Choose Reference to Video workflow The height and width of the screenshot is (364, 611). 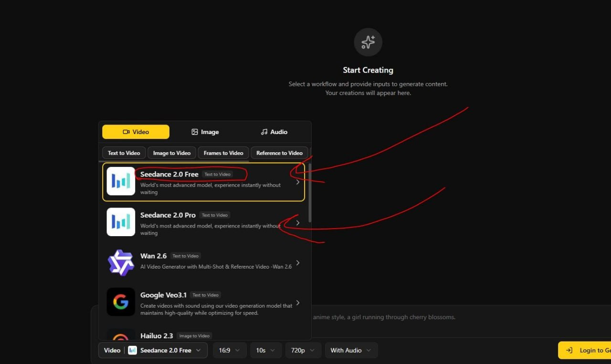coord(279,153)
